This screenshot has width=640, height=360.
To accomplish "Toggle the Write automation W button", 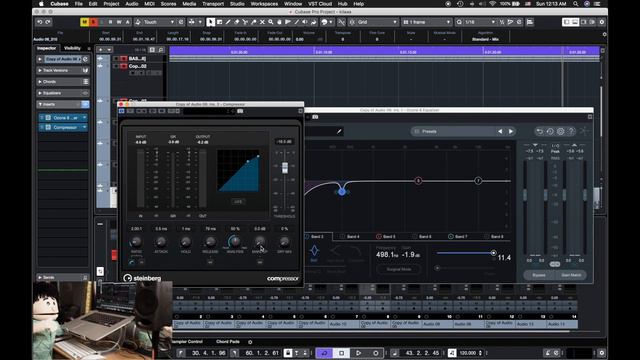I will 119,22.
